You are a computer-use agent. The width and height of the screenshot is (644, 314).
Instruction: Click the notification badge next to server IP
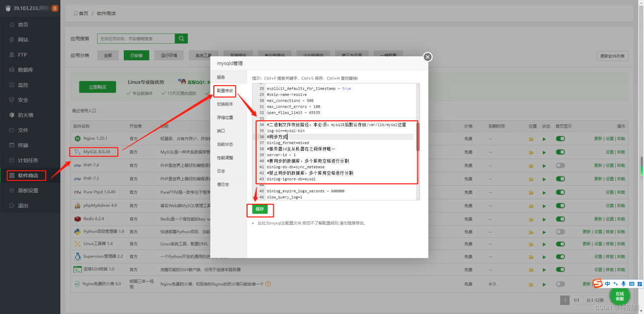54,8
